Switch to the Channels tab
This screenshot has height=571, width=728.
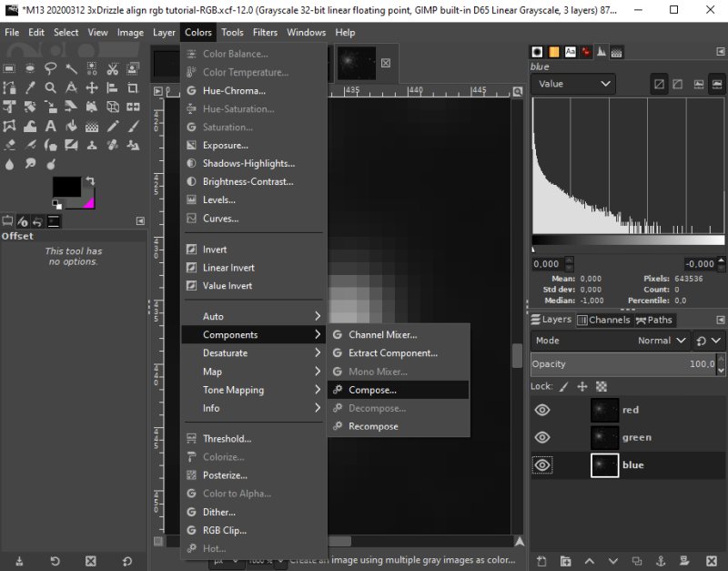(x=604, y=321)
